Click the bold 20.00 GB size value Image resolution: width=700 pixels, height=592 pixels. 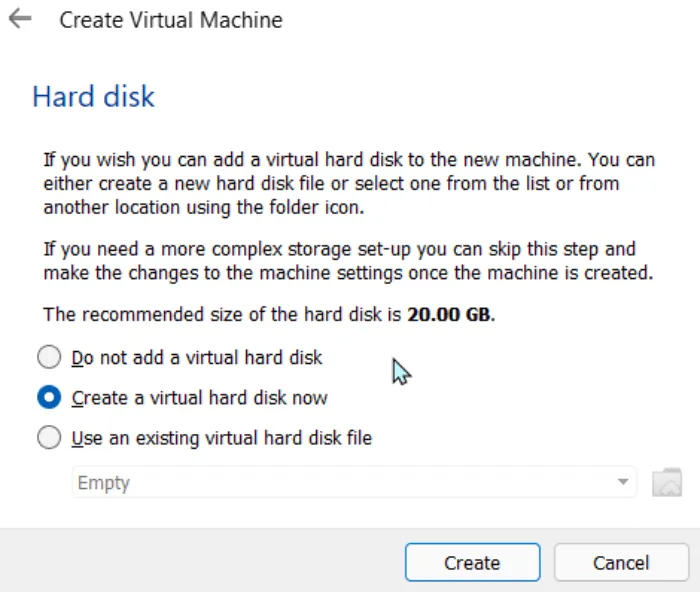[x=449, y=315]
